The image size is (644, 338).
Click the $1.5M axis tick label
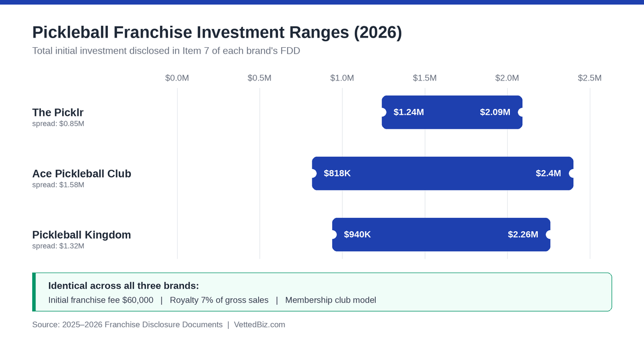click(x=425, y=78)
